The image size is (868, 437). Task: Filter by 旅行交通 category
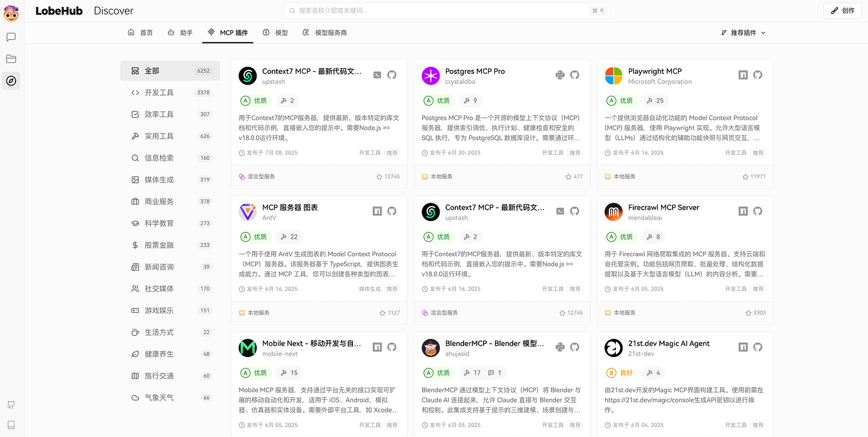pos(170,376)
